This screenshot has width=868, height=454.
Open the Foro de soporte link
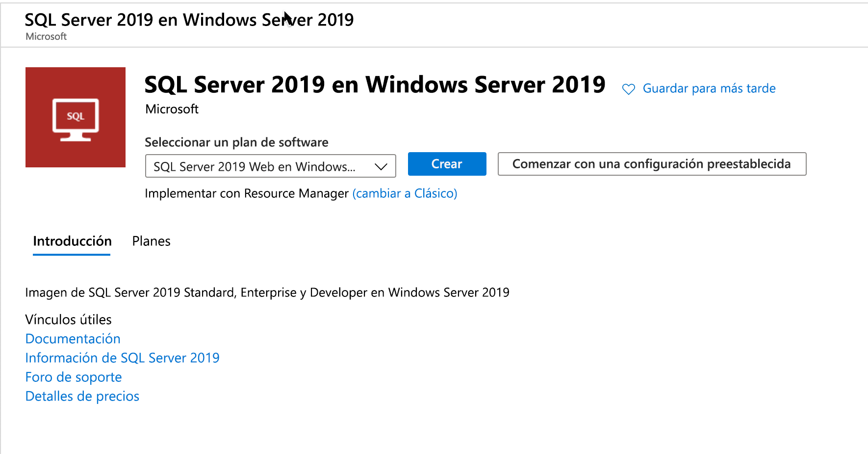coord(74,377)
